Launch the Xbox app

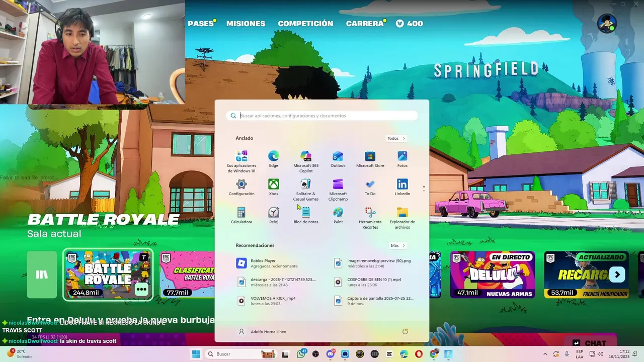(273, 187)
